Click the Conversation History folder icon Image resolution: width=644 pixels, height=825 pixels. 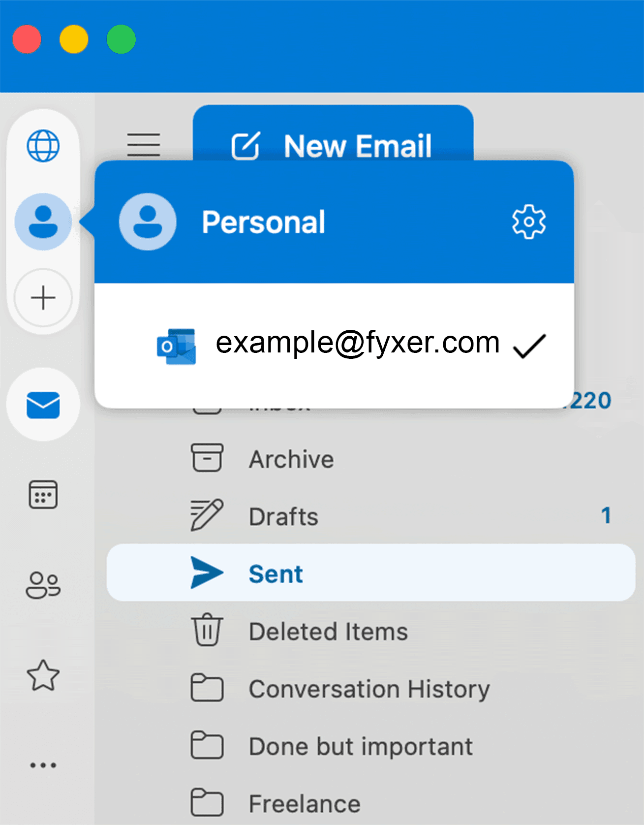[x=207, y=688]
